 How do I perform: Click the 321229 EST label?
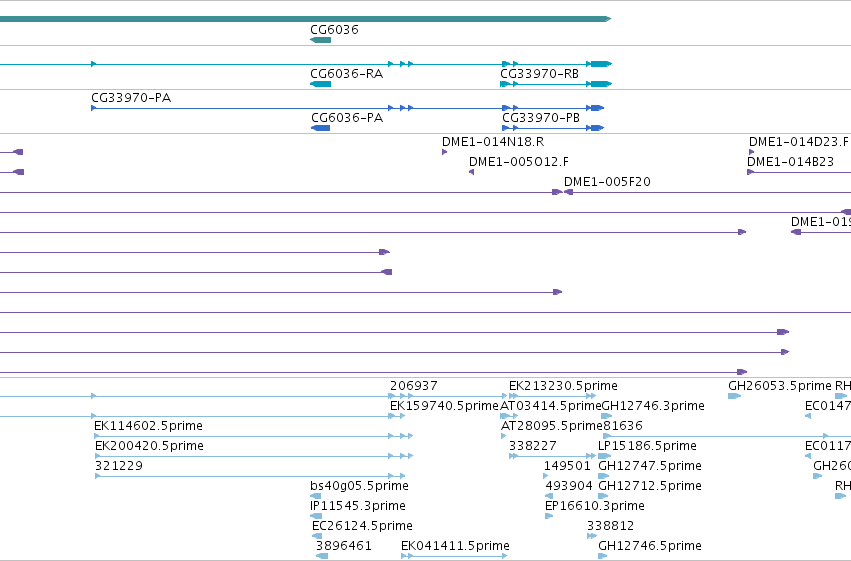pyautogui.click(x=119, y=466)
